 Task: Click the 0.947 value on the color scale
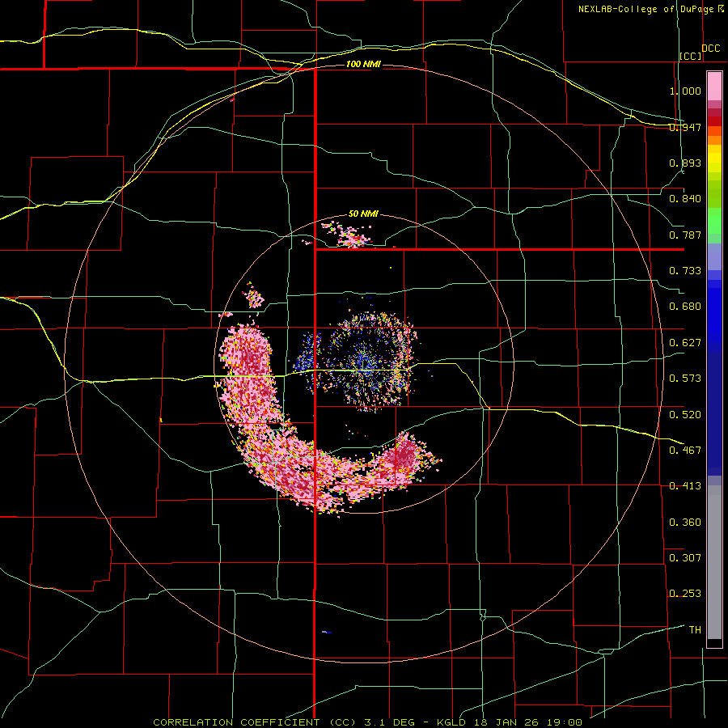[x=685, y=127]
